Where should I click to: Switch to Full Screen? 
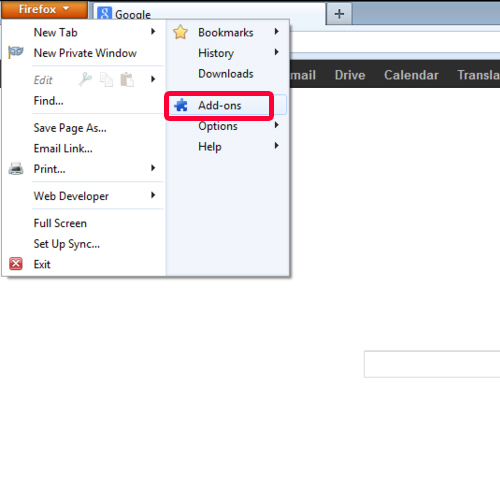[x=60, y=223]
